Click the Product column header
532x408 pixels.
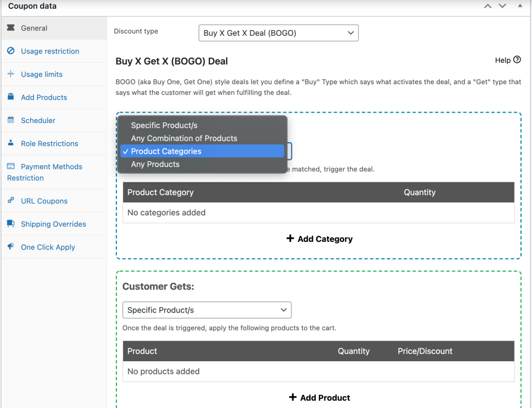coord(142,351)
